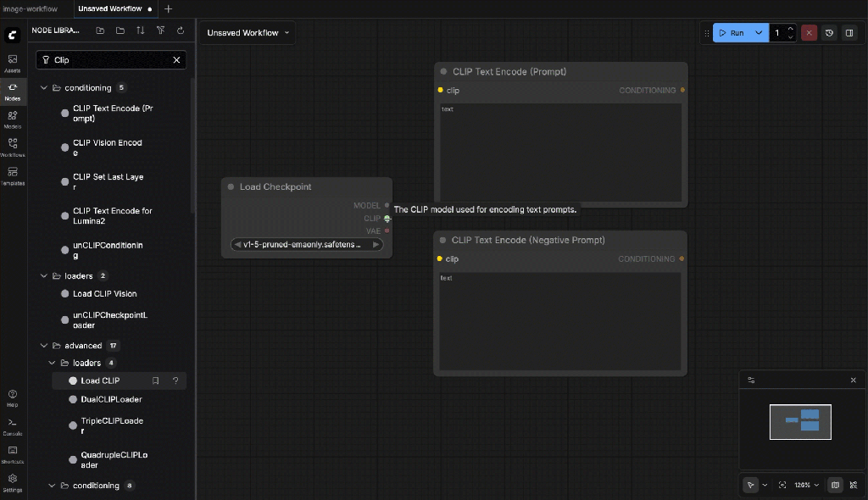Open the Models sidebar panel
Screen dimensions: 868x500
13,119
